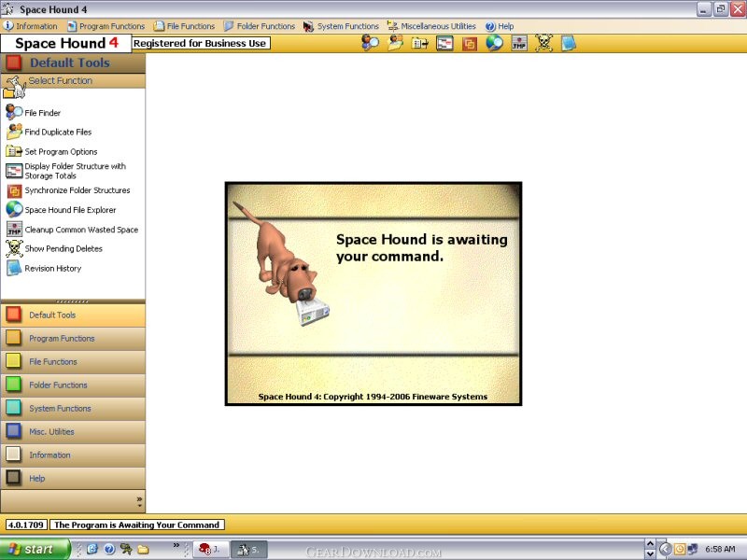Click the Find Duplicate Files toolbar icon
Screen dimensions: 747x560
coord(395,43)
